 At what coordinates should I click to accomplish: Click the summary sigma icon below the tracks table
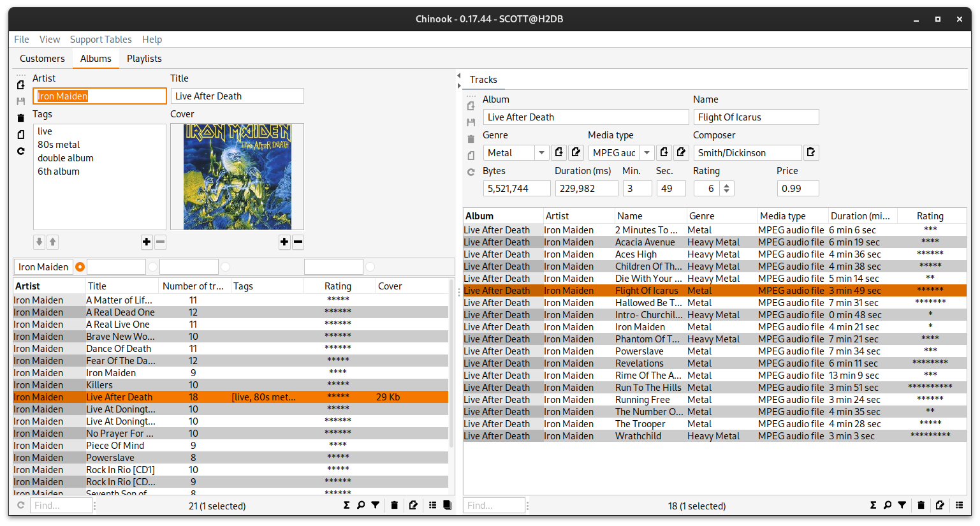pyautogui.click(x=873, y=505)
